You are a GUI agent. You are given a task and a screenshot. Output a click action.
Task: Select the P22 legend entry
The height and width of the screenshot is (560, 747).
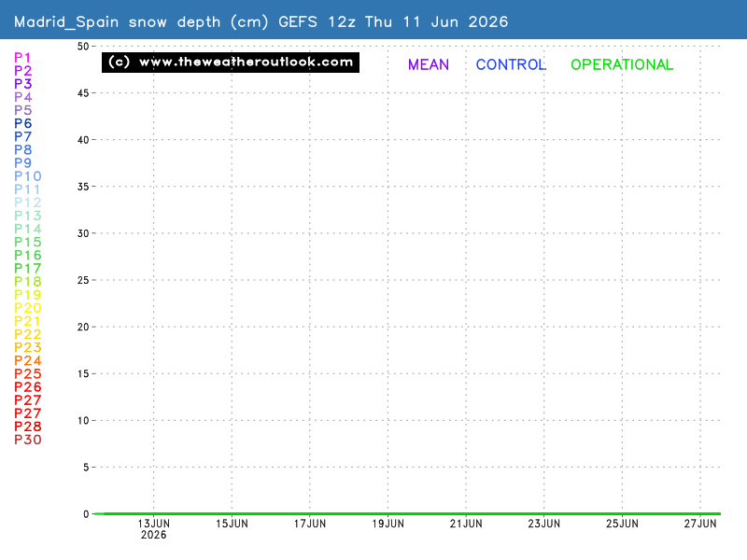pos(28,334)
